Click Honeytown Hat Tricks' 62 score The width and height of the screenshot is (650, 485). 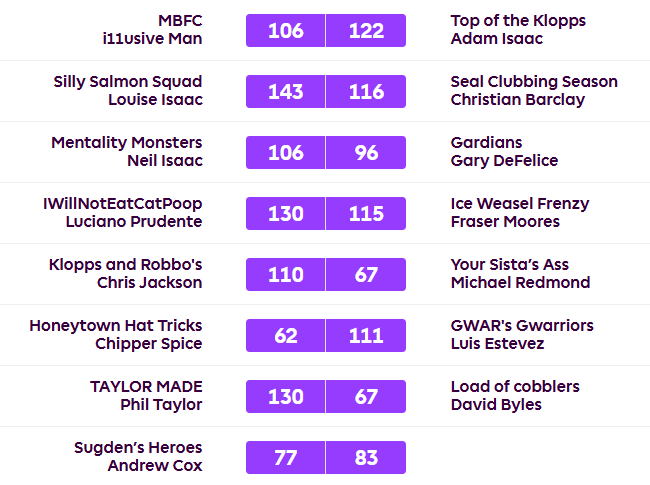(x=286, y=336)
